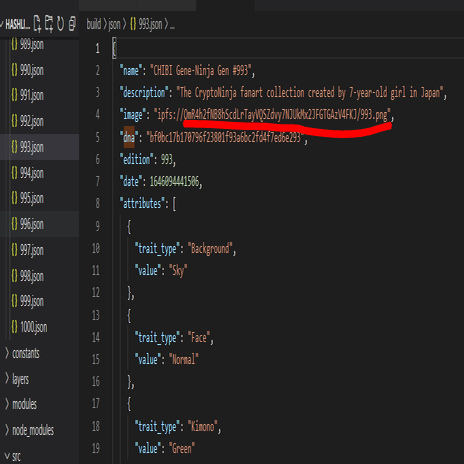Image resolution: width=464 pixels, height=464 pixels.
Task: Click line number 13 in the gutter
Action: pos(96,315)
